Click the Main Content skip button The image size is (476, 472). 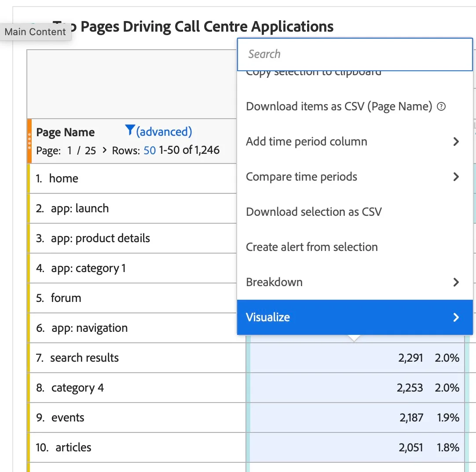point(35,32)
